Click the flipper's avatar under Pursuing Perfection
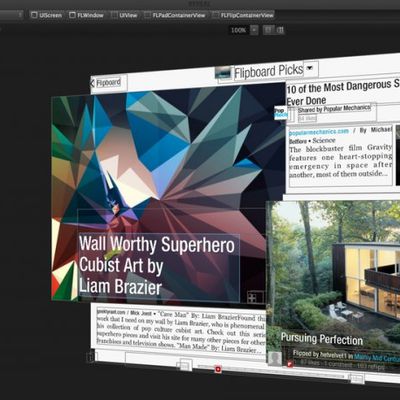Image resolution: width=400 pixels, height=400 pixels. pos(275,358)
